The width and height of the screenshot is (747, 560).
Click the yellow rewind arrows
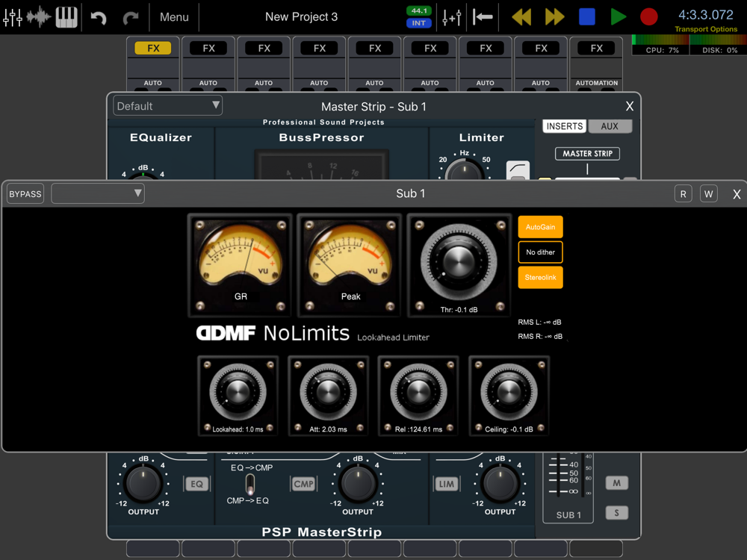tap(521, 17)
